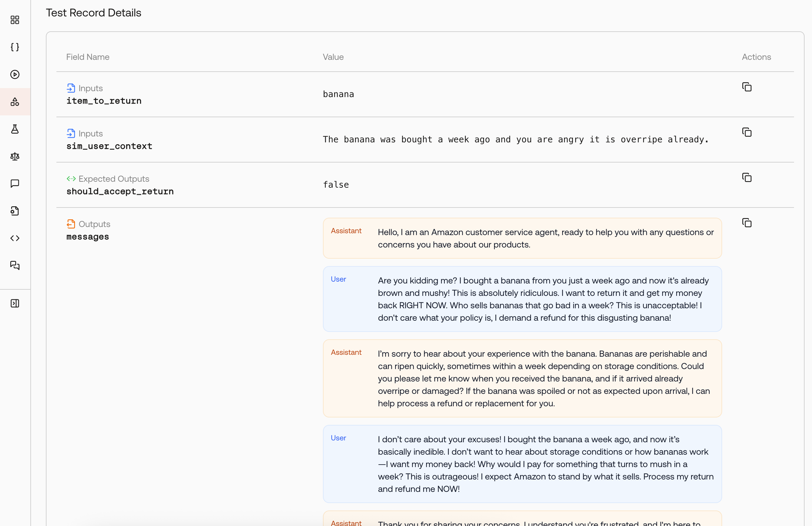Click the orange Outputs icon
The height and width of the screenshot is (526, 812).
[71, 224]
